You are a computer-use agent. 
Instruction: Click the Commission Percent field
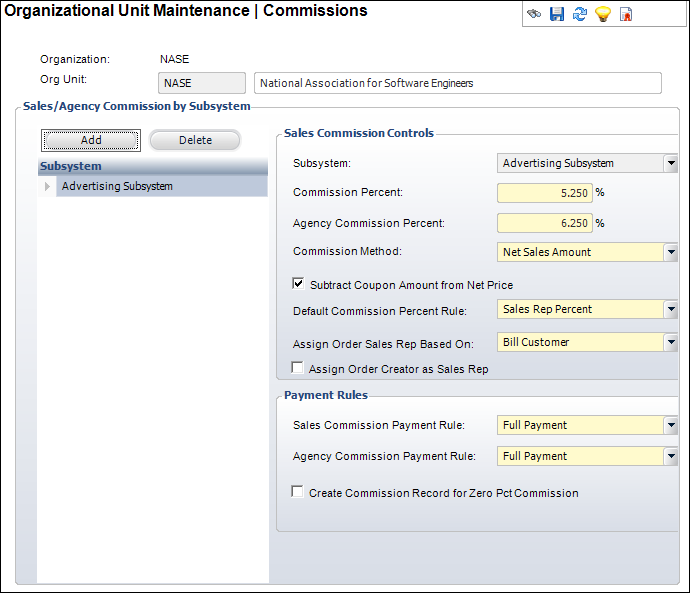[x=545, y=193]
